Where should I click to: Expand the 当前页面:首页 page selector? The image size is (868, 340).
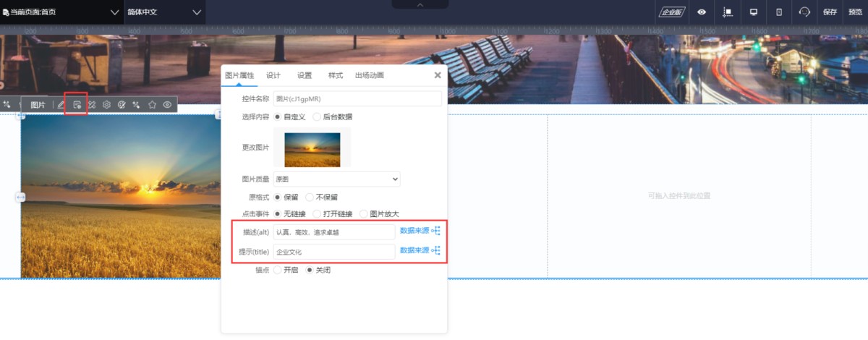coord(61,12)
